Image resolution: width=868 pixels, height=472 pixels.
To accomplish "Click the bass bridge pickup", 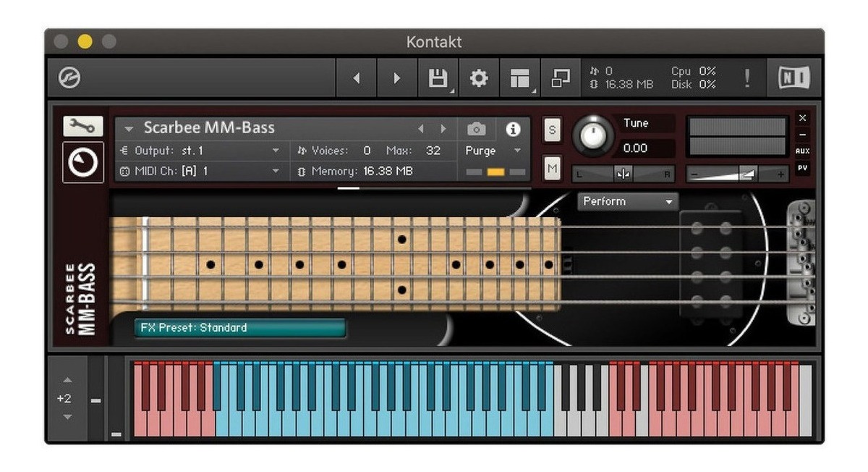I will (x=710, y=264).
